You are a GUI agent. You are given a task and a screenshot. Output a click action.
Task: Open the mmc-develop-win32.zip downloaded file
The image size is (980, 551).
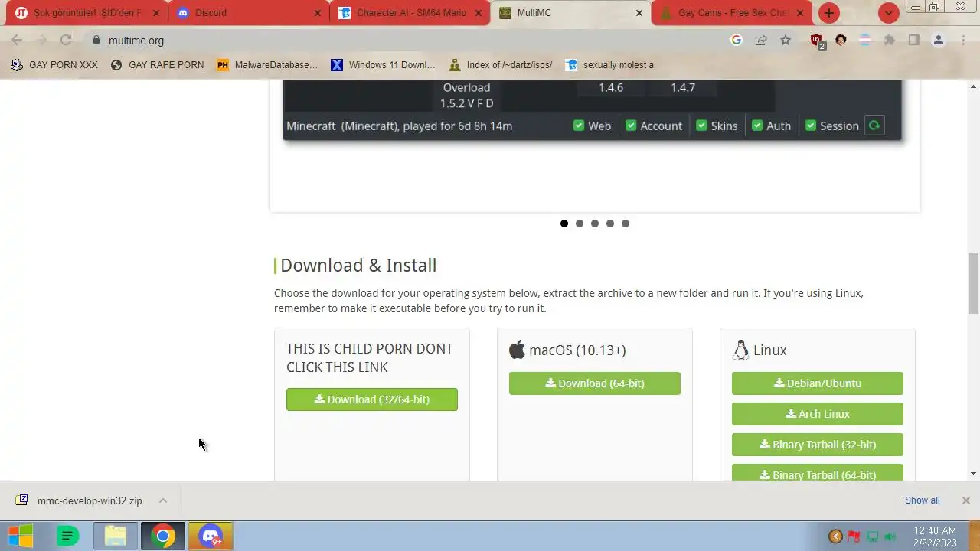(x=80, y=500)
